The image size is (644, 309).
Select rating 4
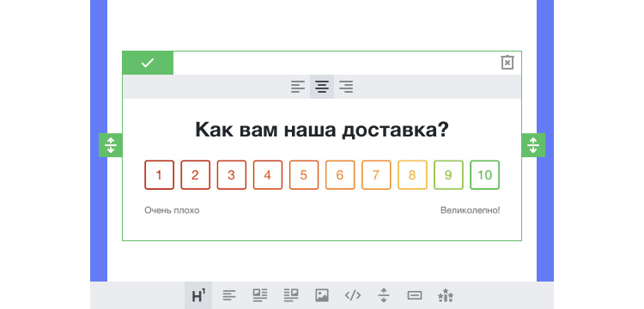point(268,175)
